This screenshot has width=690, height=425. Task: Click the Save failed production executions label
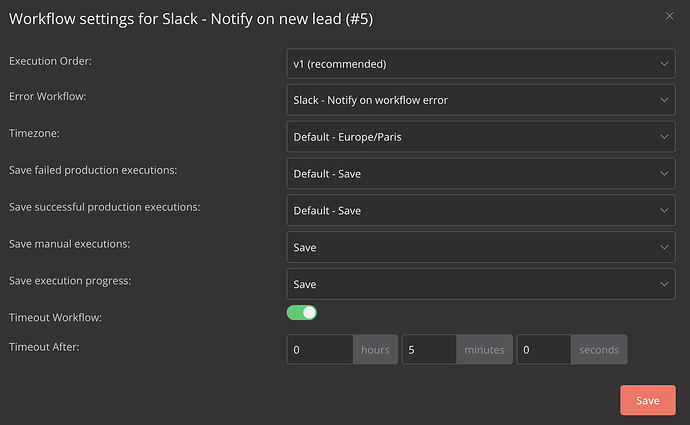pos(93,170)
